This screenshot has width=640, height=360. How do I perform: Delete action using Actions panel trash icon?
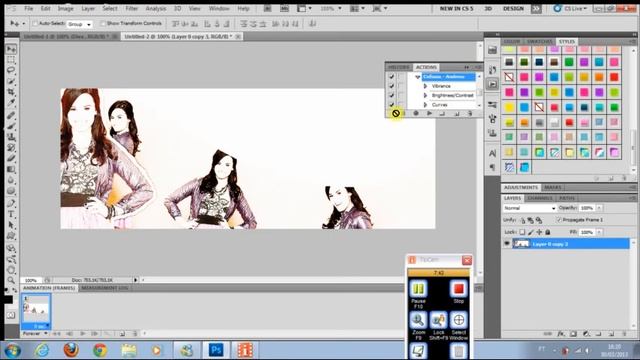pyautogui.click(x=470, y=113)
